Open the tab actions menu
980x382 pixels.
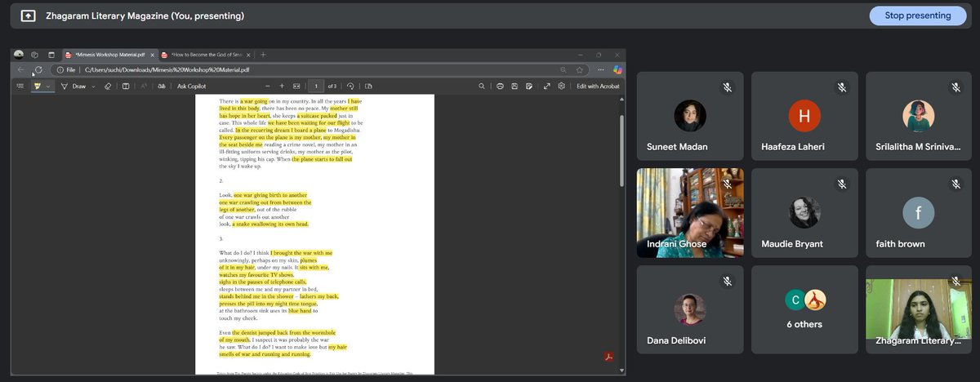tap(51, 55)
